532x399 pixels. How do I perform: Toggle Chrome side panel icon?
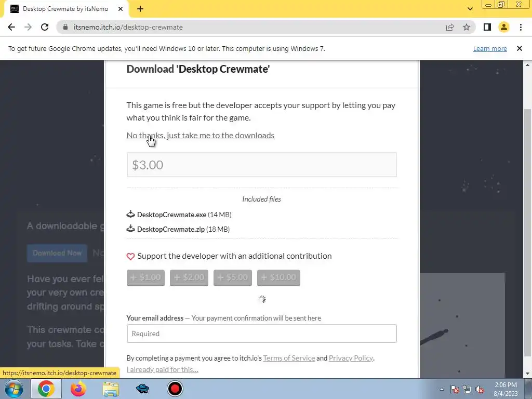tap(487, 27)
